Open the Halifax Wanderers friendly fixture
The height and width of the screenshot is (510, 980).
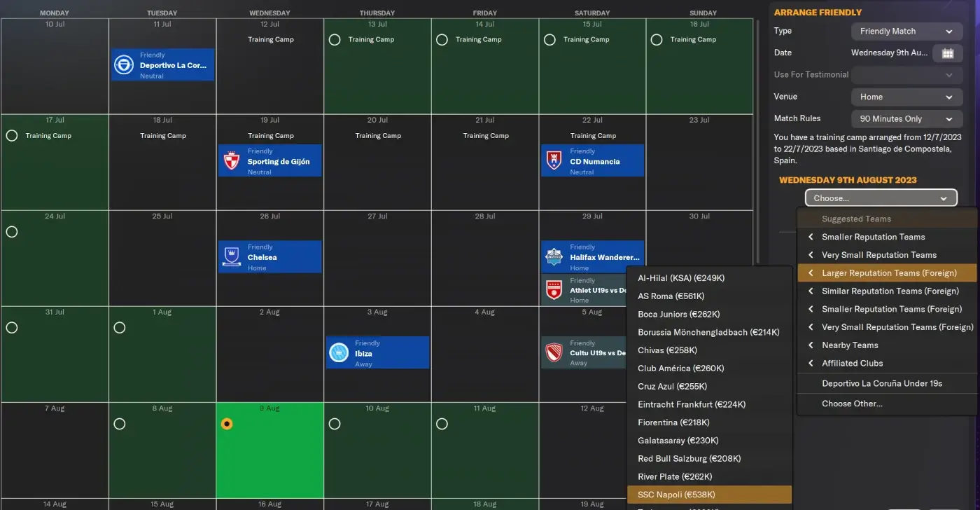[x=592, y=257]
